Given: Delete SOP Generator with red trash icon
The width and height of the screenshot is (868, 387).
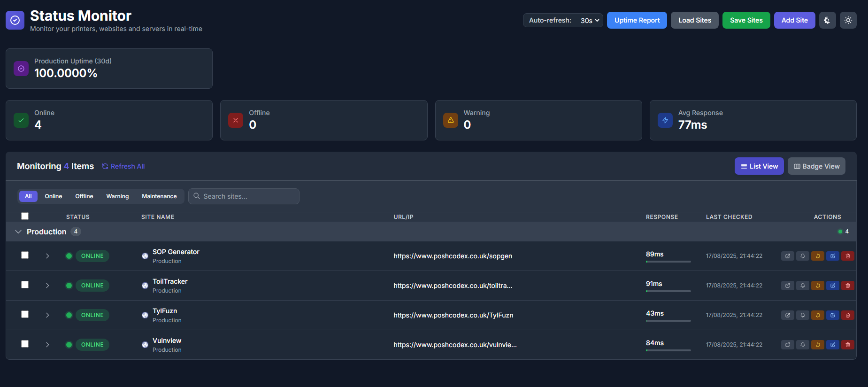Looking at the screenshot, I should tap(848, 256).
